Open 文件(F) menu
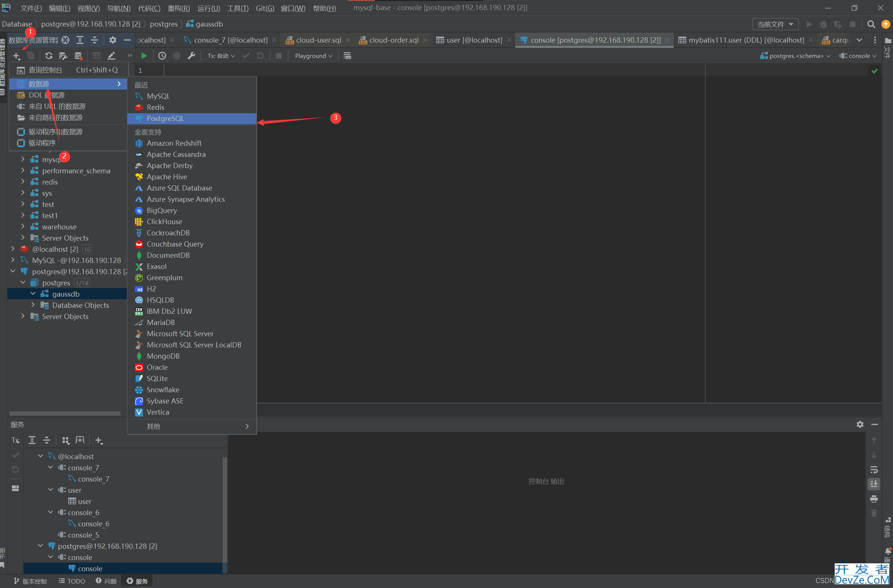This screenshot has width=893, height=588. coord(31,8)
